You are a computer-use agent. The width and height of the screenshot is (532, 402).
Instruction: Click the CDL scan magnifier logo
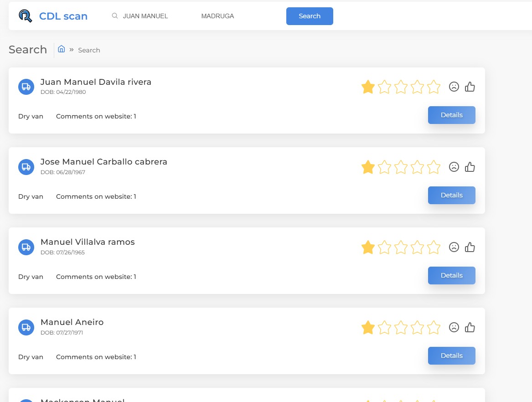click(x=26, y=16)
